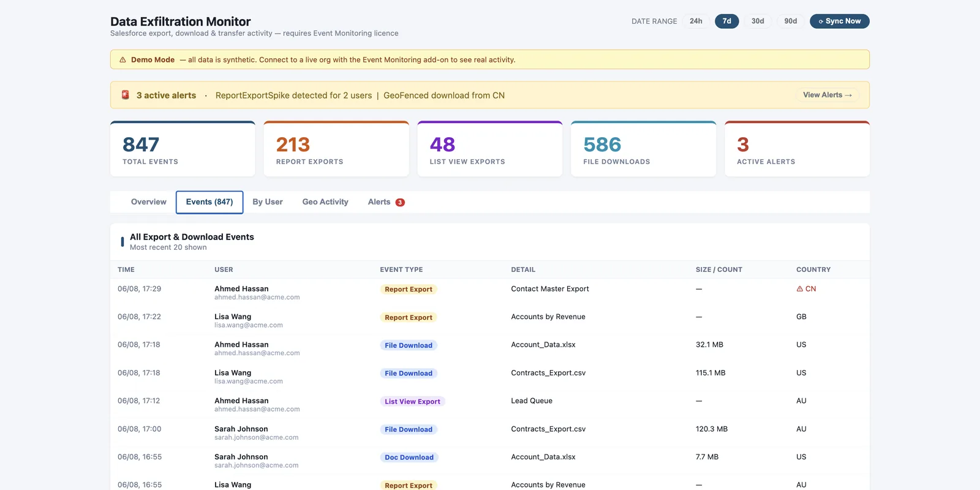This screenshot has width=980, height=490.
Task: Click the 48 List View Exports card
Action: pyautogui.click(x=490, y=149)
